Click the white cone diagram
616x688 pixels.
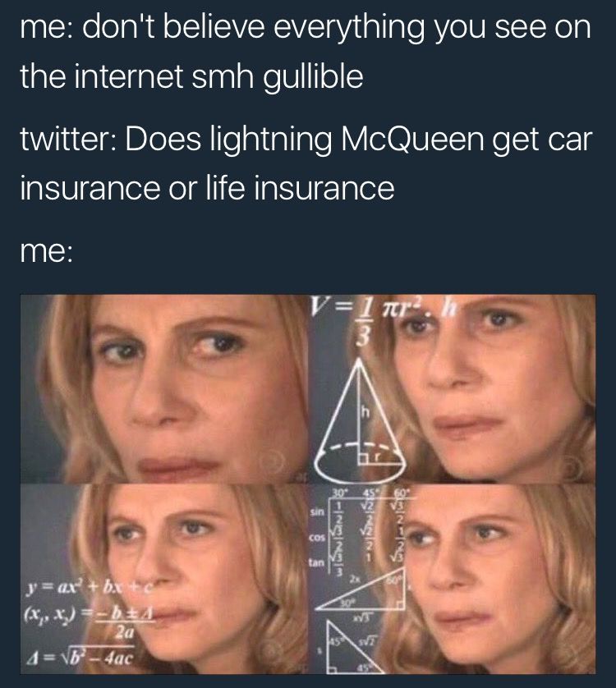point(359,420)
